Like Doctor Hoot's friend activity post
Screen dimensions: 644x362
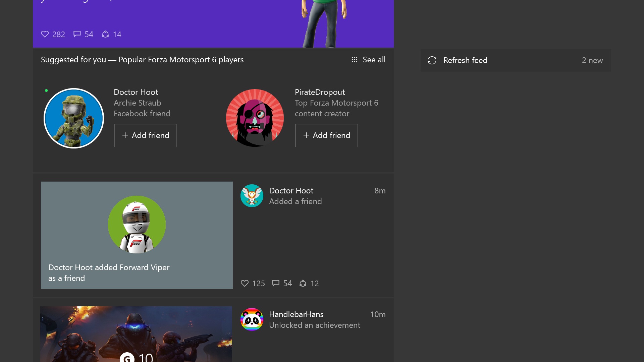pyautogui.click(x=245, y=283)
